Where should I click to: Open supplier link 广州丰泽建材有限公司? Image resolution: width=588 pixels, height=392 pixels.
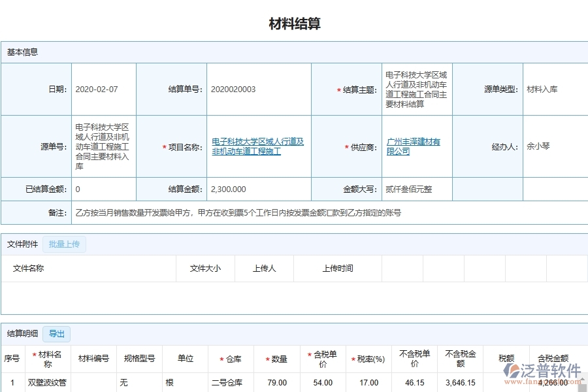(414, 146)
